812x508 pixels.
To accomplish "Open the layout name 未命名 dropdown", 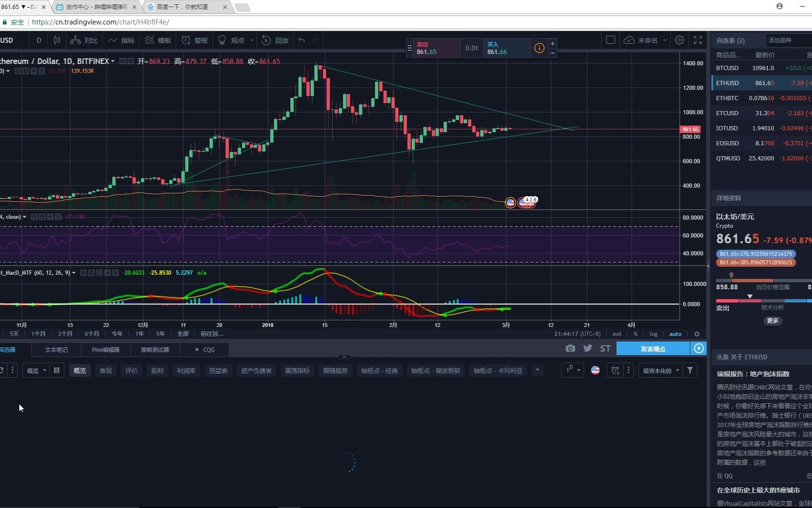I will 647,40.
